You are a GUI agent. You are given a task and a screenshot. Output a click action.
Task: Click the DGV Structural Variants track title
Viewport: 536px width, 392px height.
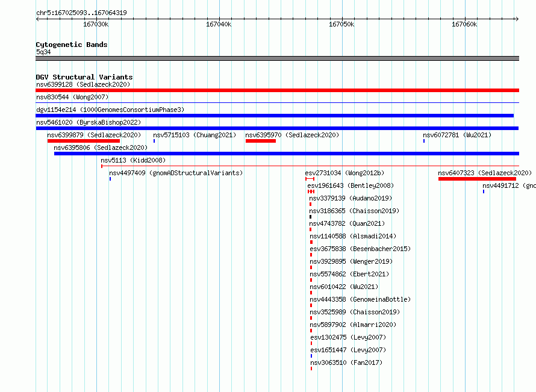[84, 77]
